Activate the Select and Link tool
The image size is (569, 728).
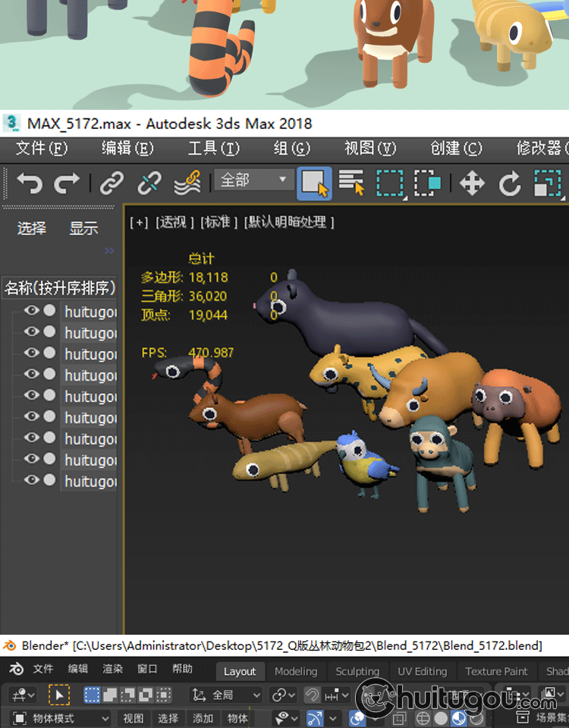click(x=112, y=183)
